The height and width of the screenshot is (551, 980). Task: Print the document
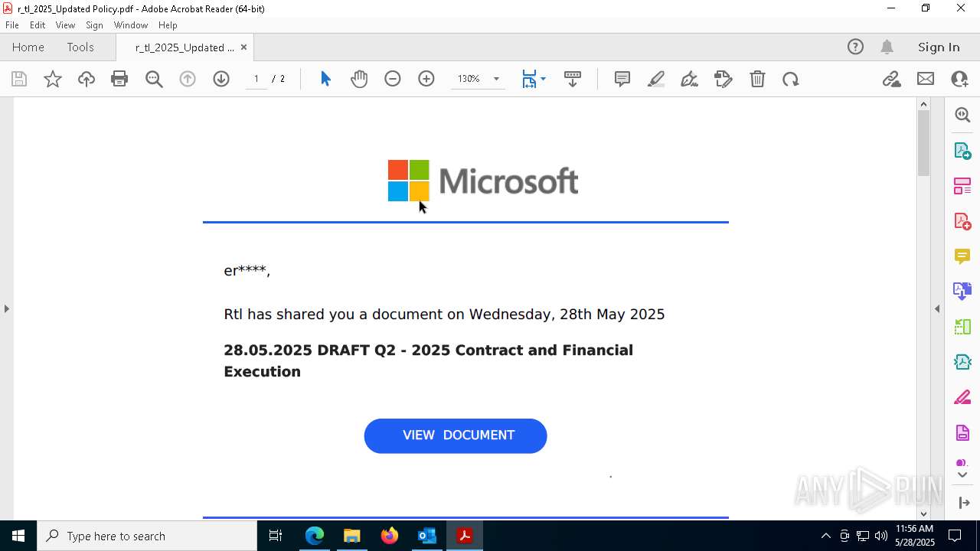pyautogui.click(x=119, y=79)
